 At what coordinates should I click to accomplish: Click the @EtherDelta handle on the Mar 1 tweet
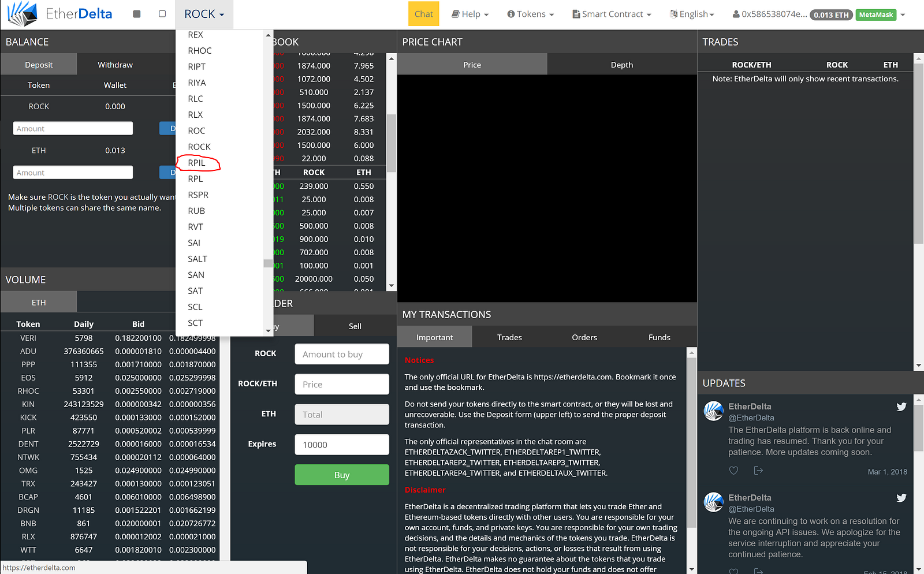(x=751, y=418)
